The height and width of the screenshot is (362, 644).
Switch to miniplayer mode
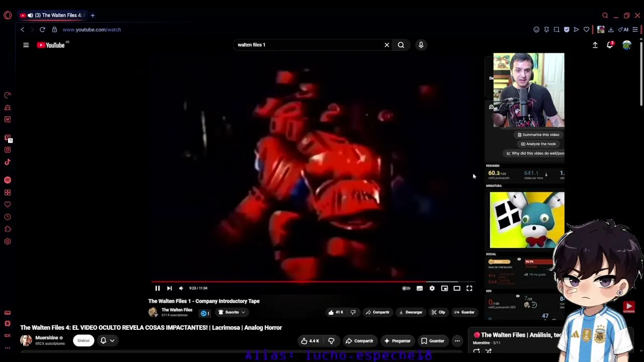pyautogui.click(x=445, y=288)
